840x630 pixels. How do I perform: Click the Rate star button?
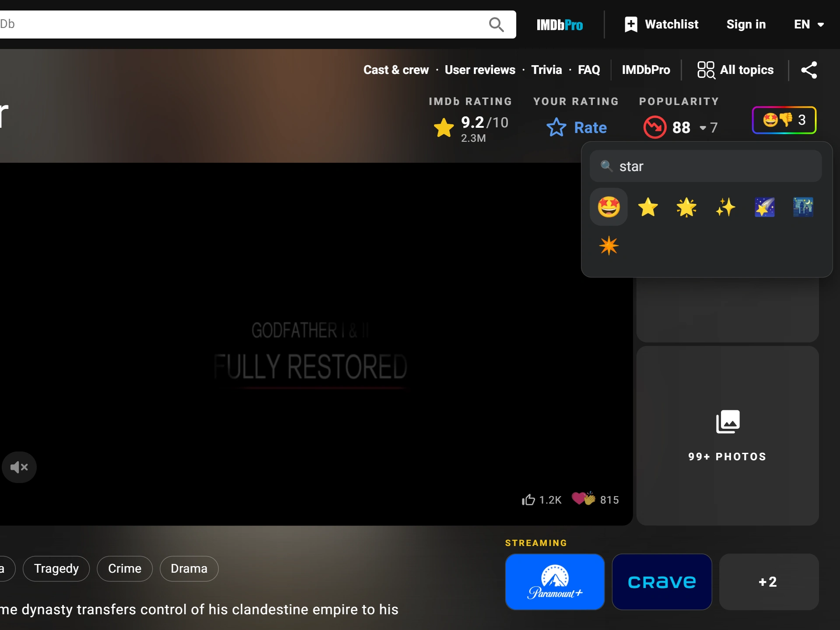577,127
